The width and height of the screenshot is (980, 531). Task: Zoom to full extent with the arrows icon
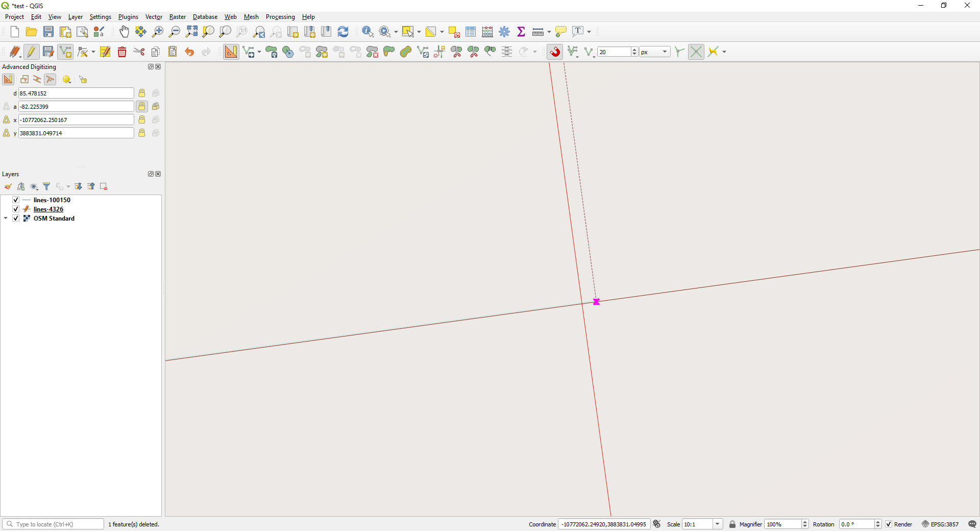coord(191,32)
